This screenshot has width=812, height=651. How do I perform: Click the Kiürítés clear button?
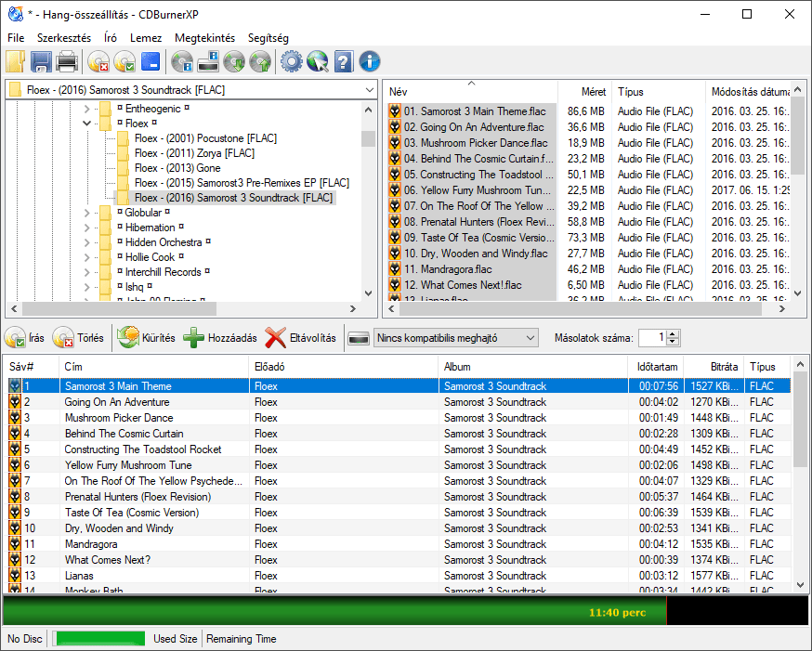tap(147, 338)
